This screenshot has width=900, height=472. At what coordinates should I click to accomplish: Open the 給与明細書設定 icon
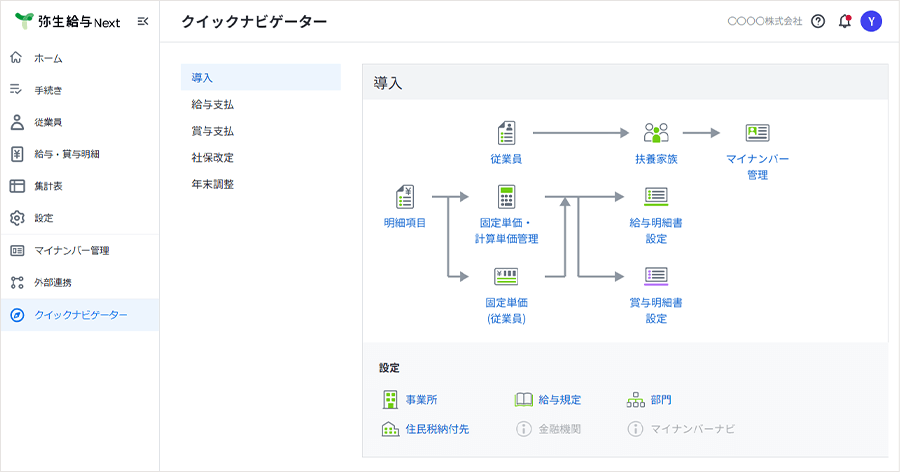[656, 196]
